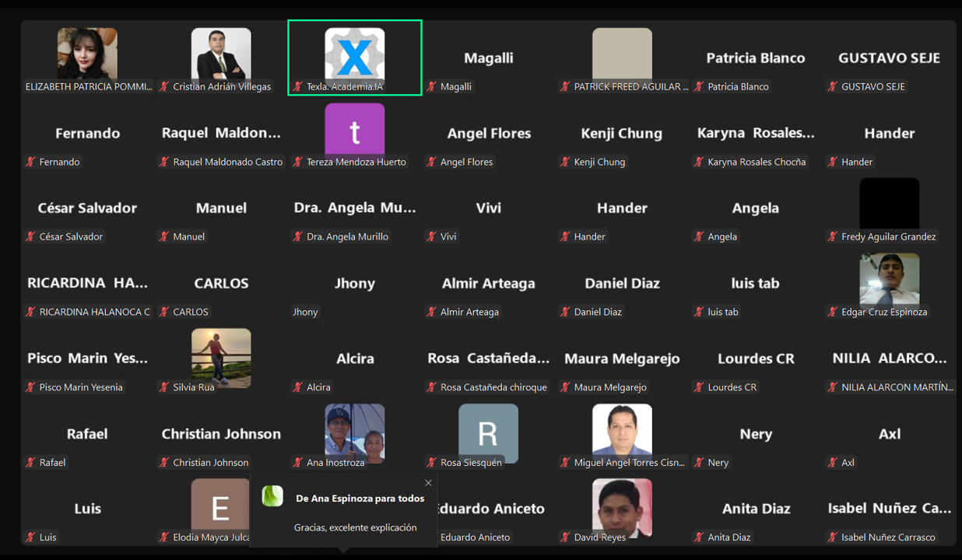962x560 pixels.
Task: Click muted mic icon next to Kenji Chung
Action: click(565, 163)
